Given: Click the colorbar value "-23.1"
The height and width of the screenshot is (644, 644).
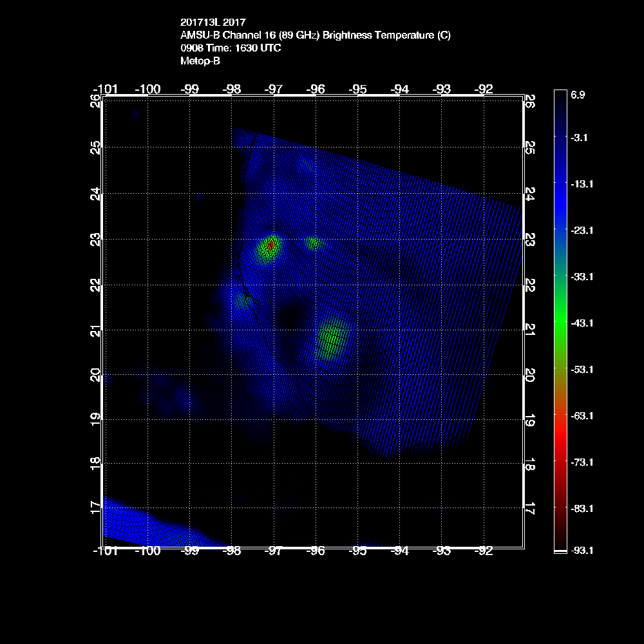Looking at the screenshot, I should tap(582, 231).
